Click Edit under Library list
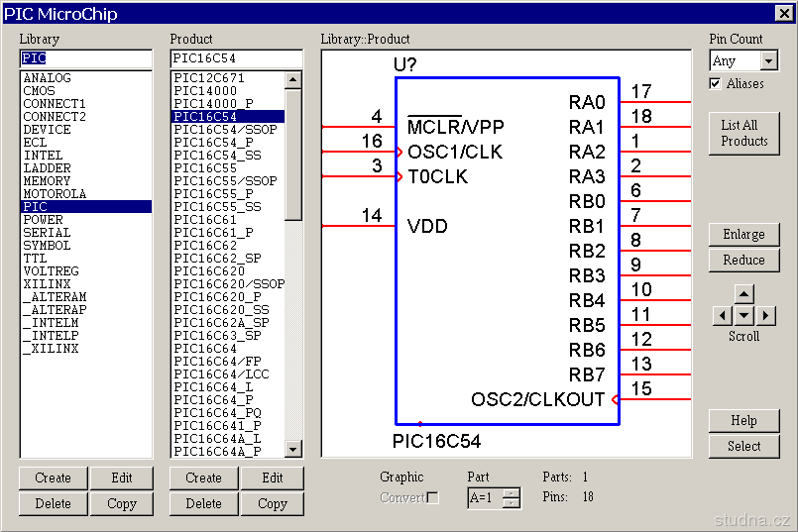The image size is (798, 532). (122, 479)
